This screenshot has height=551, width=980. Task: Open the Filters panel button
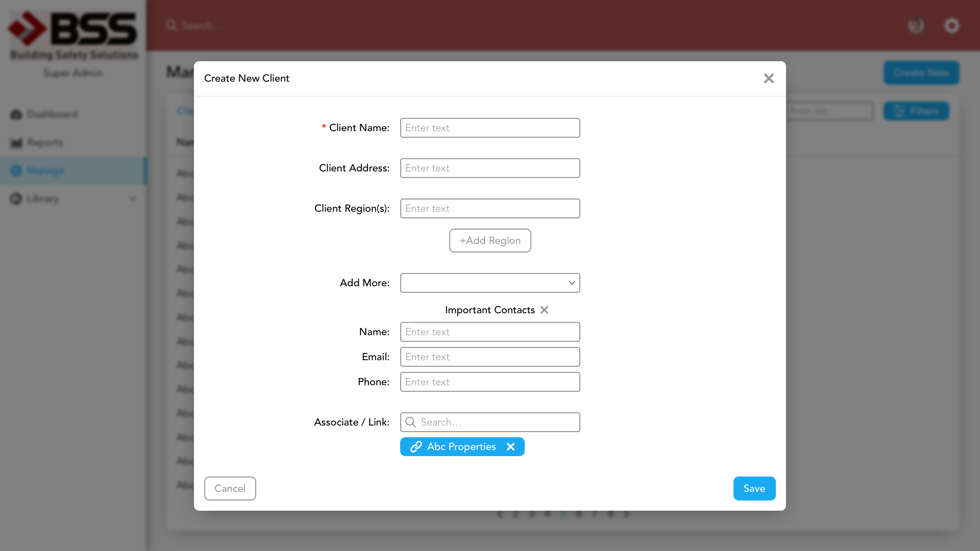tap(916, 111)
